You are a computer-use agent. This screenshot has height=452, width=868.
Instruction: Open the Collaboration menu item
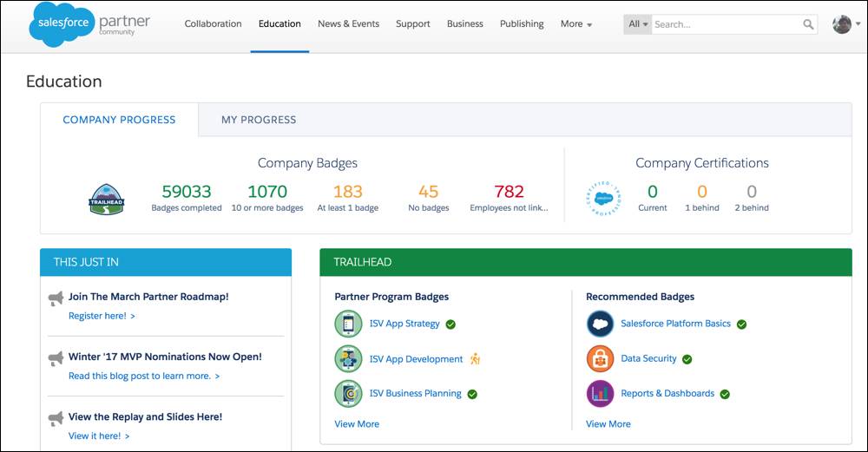coord(214,23)
